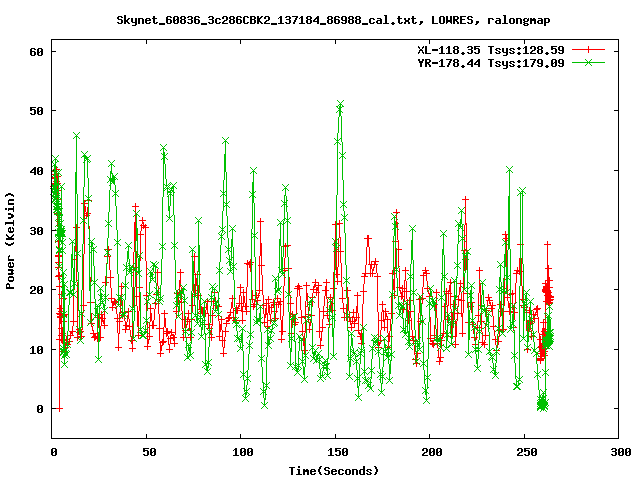Select the legend entry XL-118.35 Tsys:128.59
Image resolution: width=640 pixels, height=480 pixels.
point(491,50)
